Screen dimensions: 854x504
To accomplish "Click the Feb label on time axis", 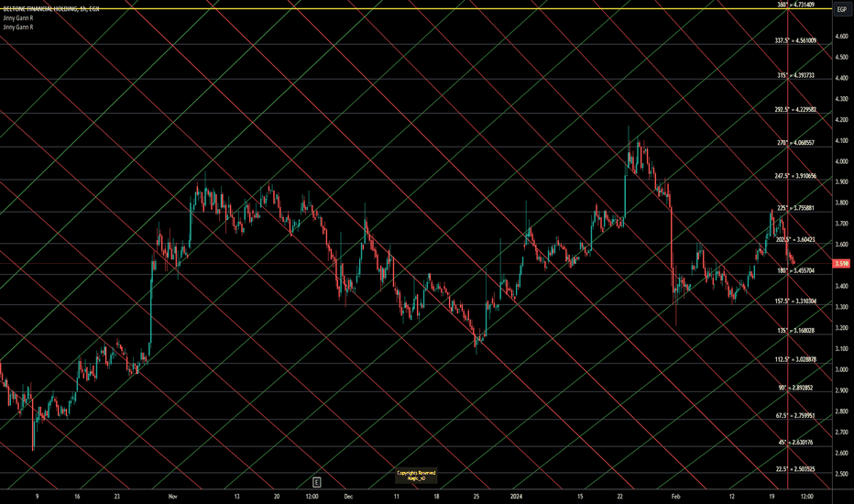I will [676, 497].
